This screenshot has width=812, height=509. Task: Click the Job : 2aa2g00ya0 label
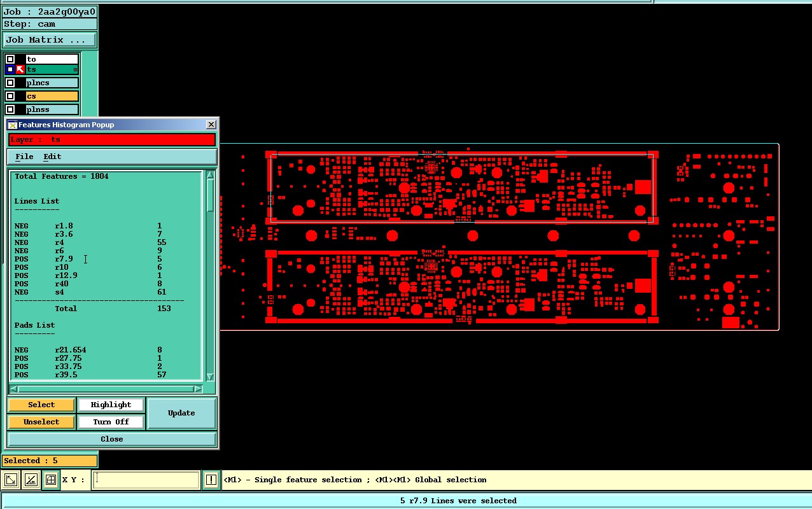(50, 11)
